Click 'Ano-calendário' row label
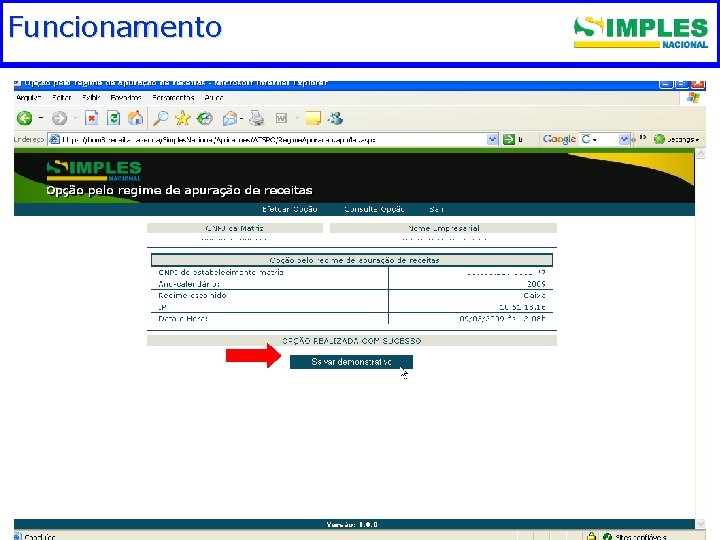 189,284
